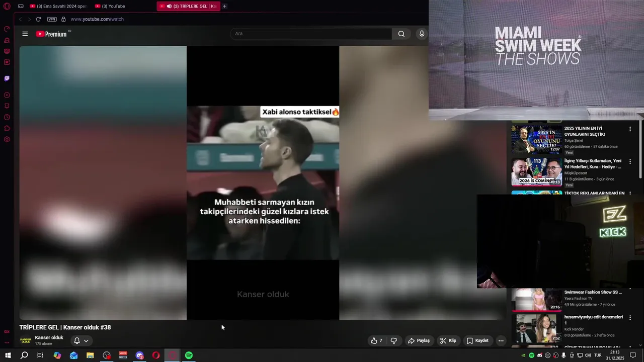Open Settings gear icon in Opera sidebar
Viewport: 644px width, 362px height.
pos(7,139)
